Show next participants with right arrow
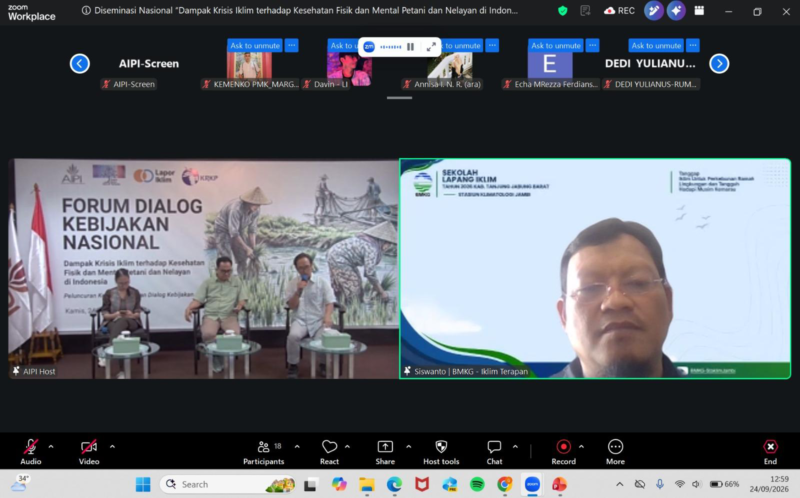Viewport: 800px width, 498px height. (x=719, y=64)
